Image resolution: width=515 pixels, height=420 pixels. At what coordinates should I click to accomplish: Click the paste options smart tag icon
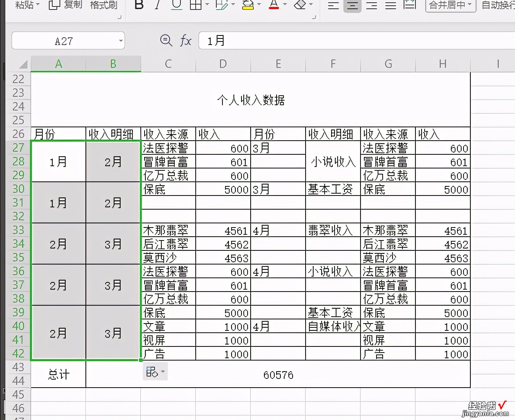pyautogui.click(x=155, y=372)
